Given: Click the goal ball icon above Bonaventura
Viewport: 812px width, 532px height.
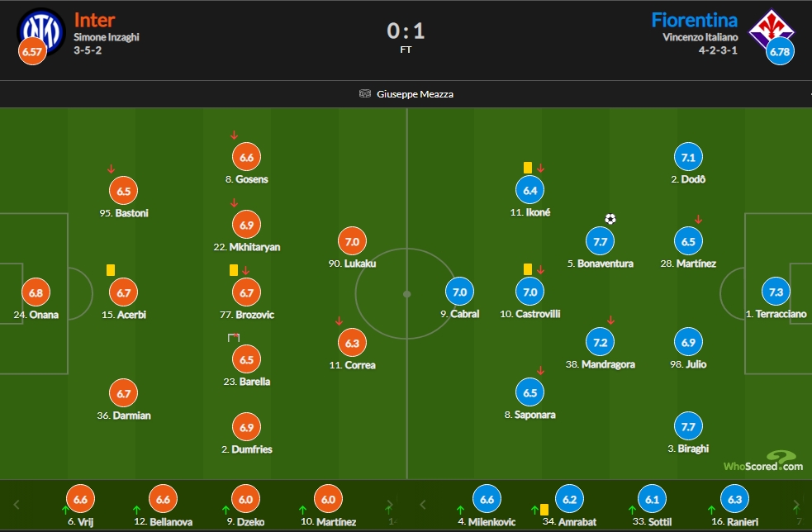Looking at the screenshot, I should point(610,219).
